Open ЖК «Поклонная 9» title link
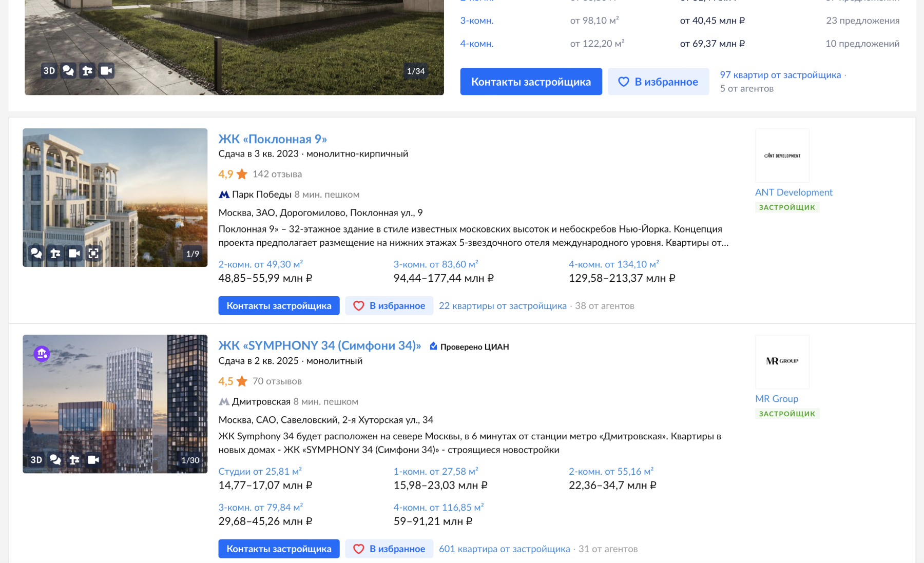The height and width of the screenshot is (563, 924). [x=273, y=139]
